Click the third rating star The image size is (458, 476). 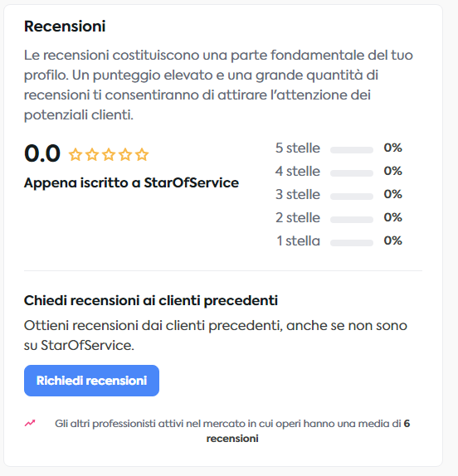tap(109, 154)
